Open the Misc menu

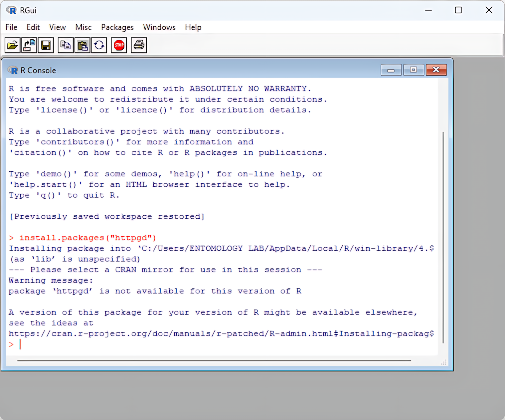(83, 27)
